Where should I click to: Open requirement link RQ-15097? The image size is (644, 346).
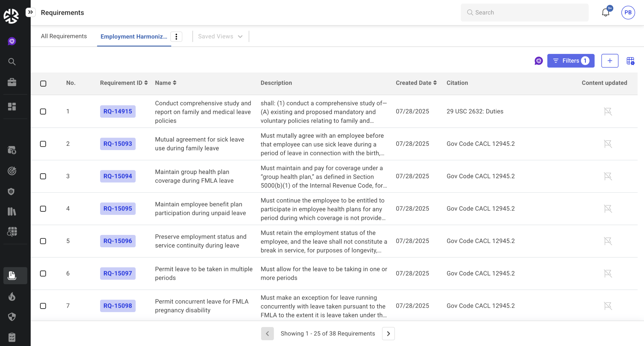click(x=117, y=273)
